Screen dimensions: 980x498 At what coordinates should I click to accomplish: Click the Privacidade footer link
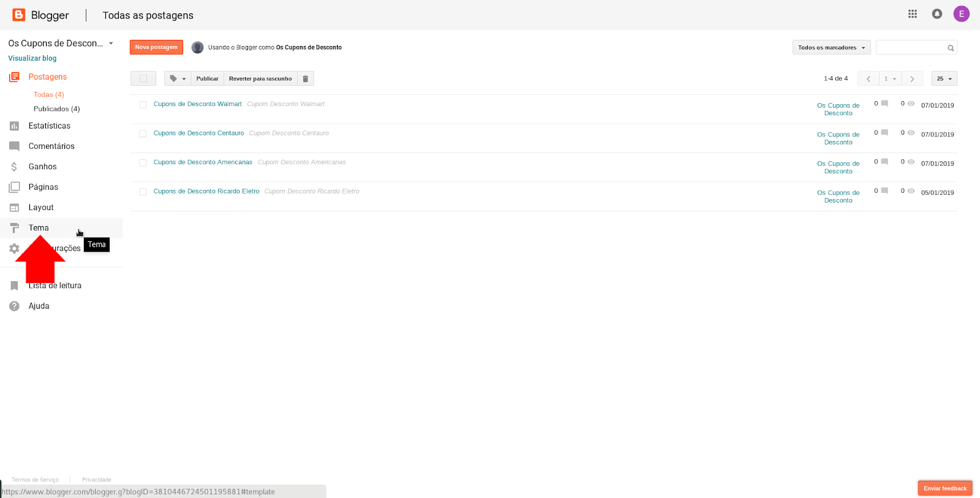(x=97, y=480)
